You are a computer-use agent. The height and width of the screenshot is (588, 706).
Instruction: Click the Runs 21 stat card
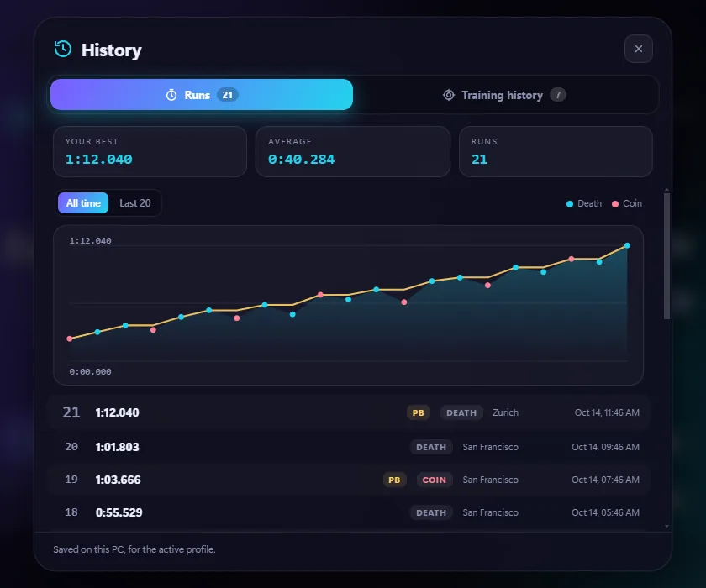556,151
